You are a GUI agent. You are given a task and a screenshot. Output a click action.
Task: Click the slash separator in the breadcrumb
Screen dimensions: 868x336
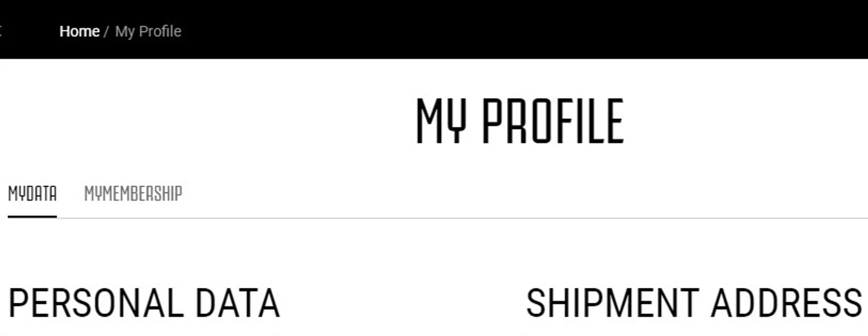[x=106, y=31]
